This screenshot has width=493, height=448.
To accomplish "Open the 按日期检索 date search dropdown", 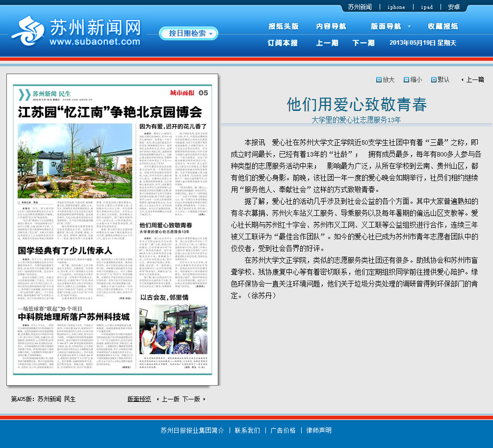I will (x=188, y=33).
